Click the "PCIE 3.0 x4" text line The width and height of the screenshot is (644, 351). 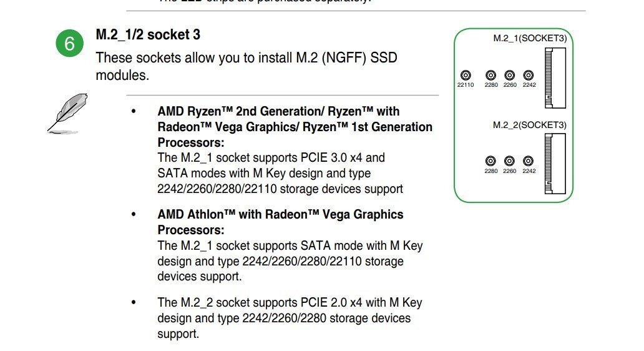[x=271, y=157]
